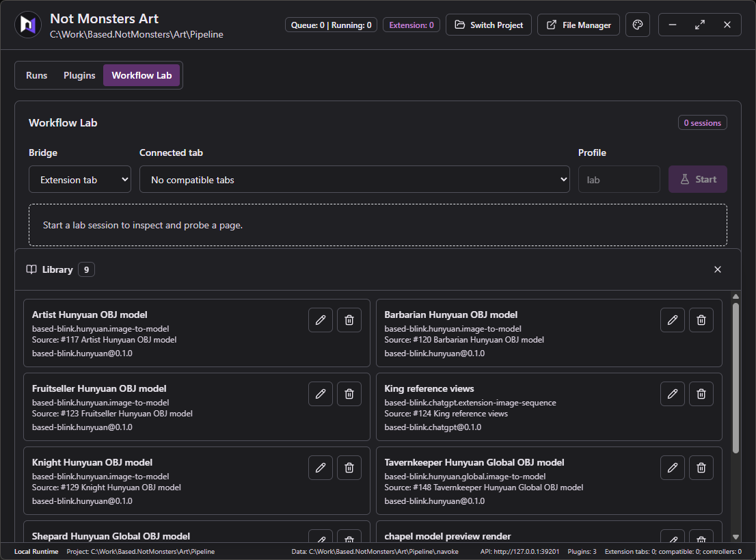Delete the Artist Hunyuan OBJ model entry

coord(349,320)
